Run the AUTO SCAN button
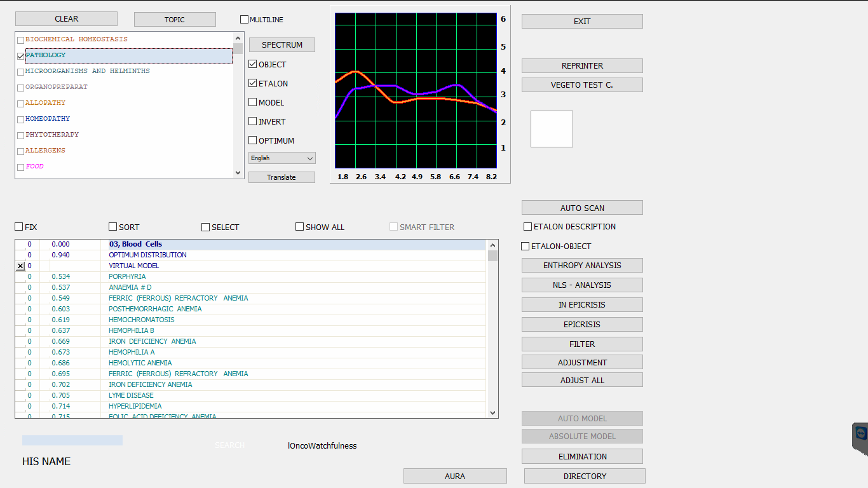Screen dimensions: 868x488 click(x=582, y=208)
